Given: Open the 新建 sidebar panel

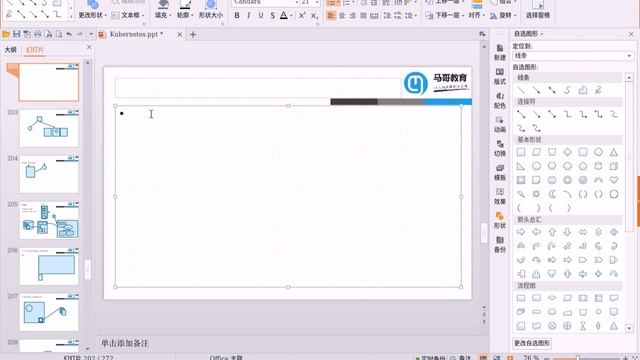Looking at the screenshot, I should pyautogui.click(x=500, y=53).
